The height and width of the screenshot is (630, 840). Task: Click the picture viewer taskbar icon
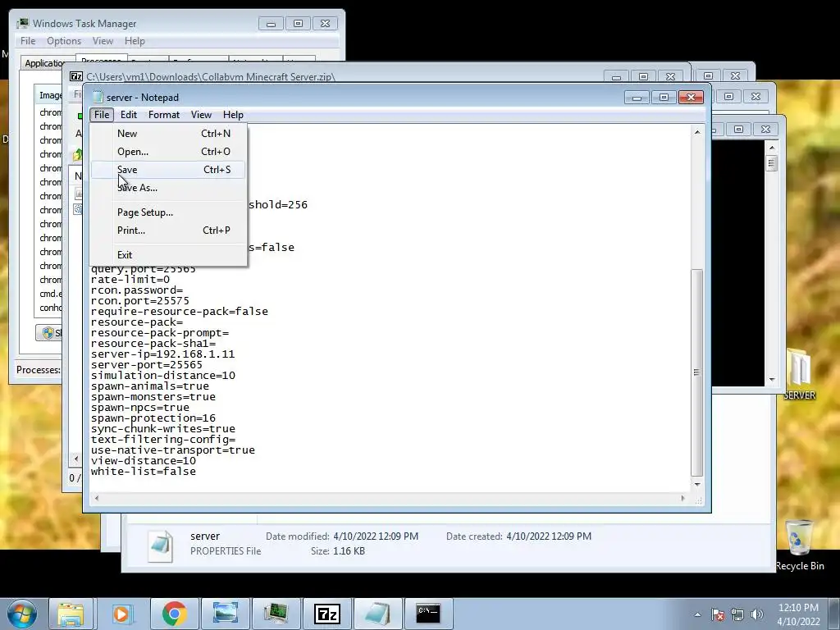tap(226, 614)
